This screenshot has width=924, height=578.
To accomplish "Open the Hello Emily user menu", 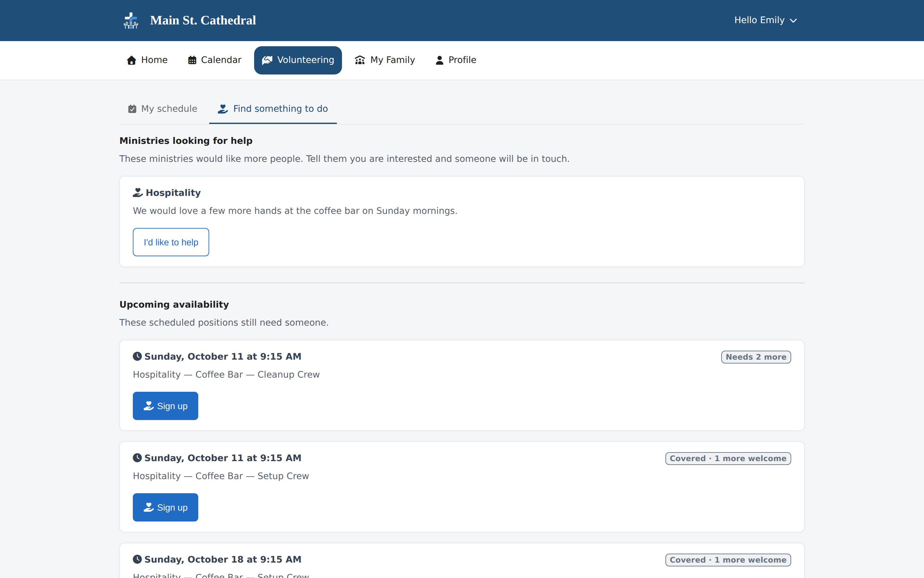I will click(765, 20).
